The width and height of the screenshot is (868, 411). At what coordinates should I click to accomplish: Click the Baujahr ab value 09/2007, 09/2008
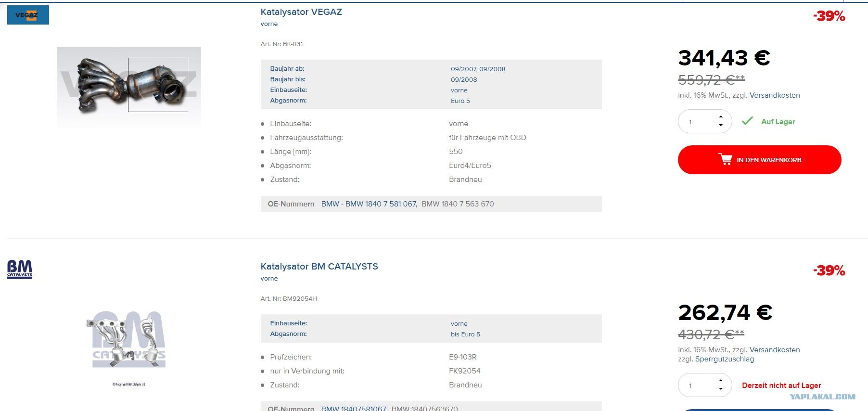click(478, 69)
